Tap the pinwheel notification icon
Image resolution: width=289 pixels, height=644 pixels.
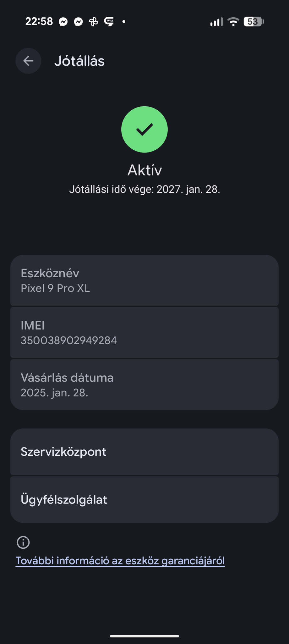point(94,22)
